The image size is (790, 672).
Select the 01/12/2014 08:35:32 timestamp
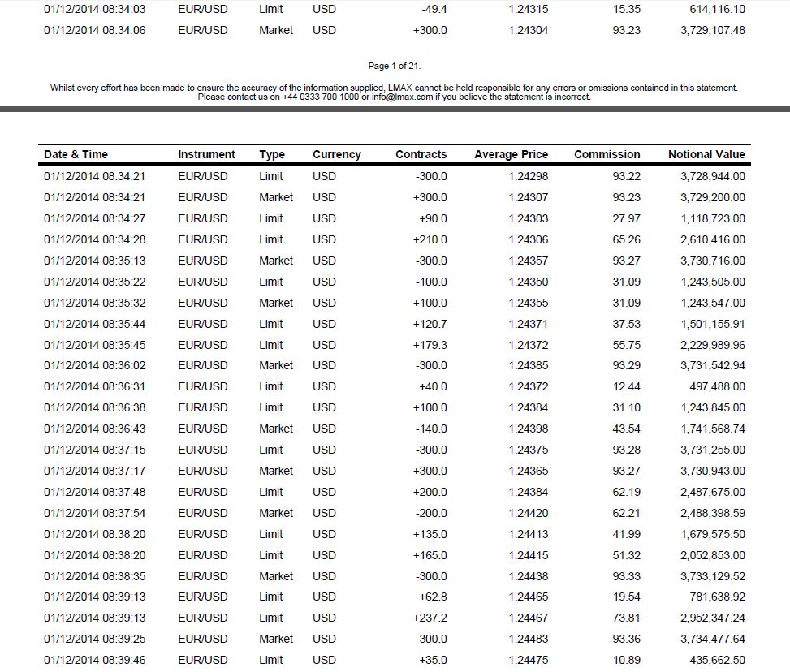95,304
